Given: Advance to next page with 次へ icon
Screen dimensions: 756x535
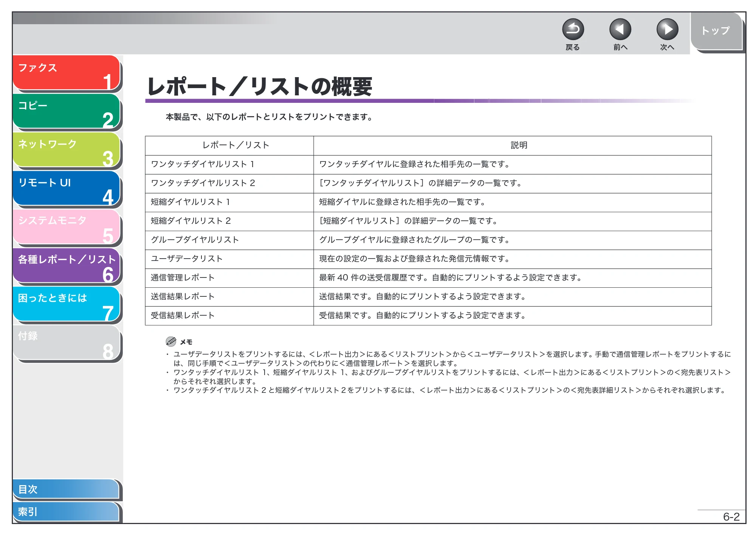Looking at the screenshot, I should [667, 29].
